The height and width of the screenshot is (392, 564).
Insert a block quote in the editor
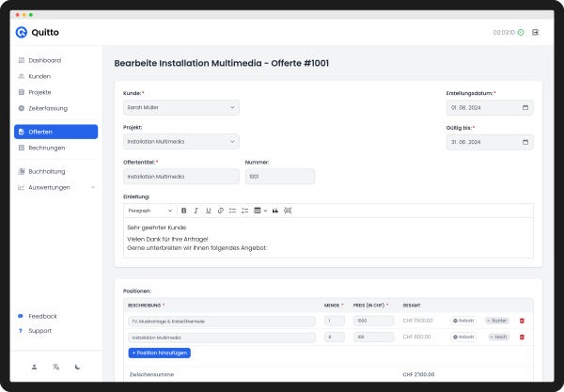275,211
